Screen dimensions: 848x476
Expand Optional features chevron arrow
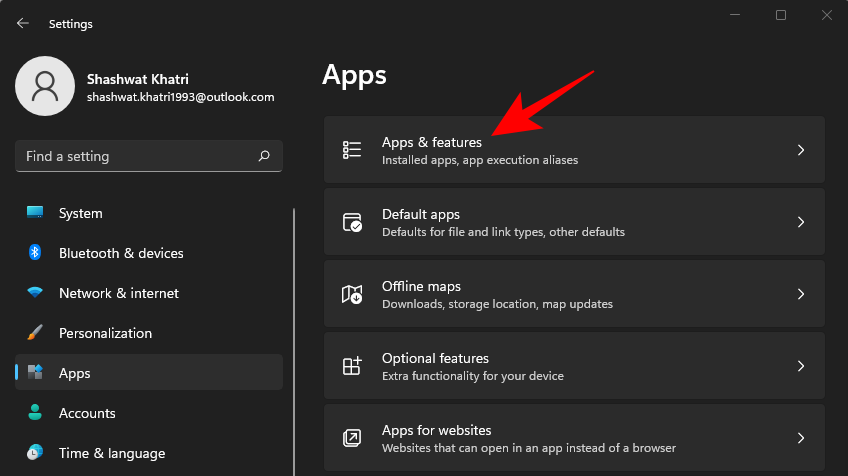point(801,366)
